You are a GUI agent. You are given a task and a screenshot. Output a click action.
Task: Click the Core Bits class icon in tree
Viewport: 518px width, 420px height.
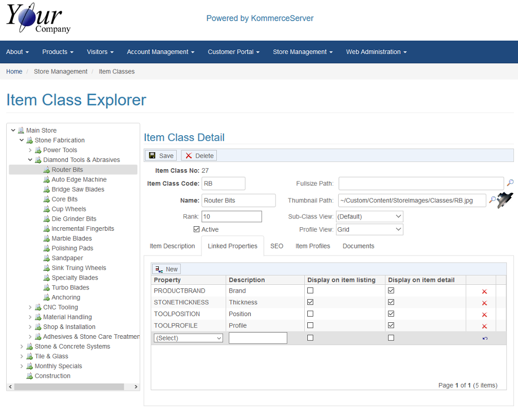point(47,199)
